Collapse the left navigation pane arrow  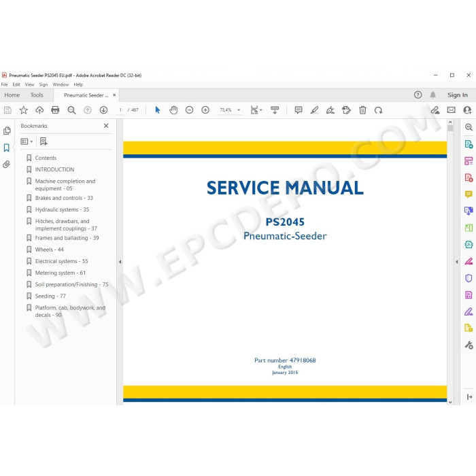tap(120, 262)
